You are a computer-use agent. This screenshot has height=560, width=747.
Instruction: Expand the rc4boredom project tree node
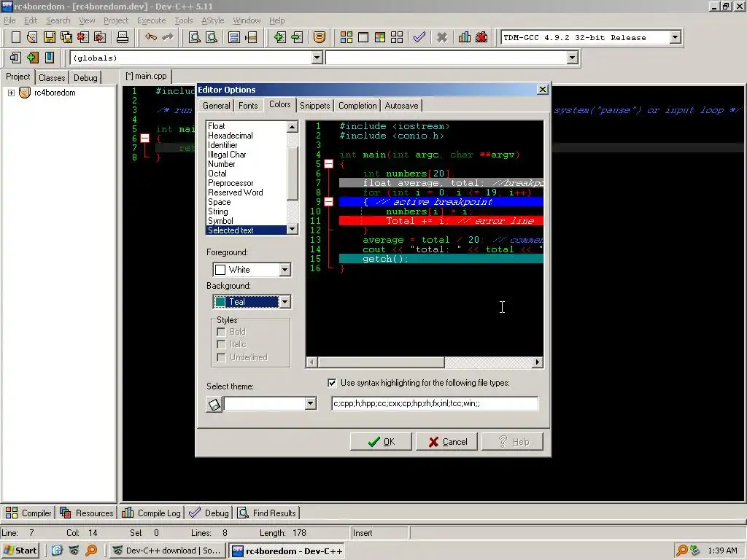click(11, 93)
